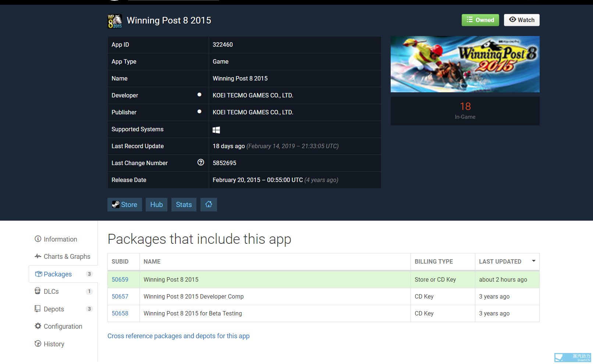Select the Charts & Graphs sidebar tab
This screenshot has height=364, width=593.
click(63, 257)
